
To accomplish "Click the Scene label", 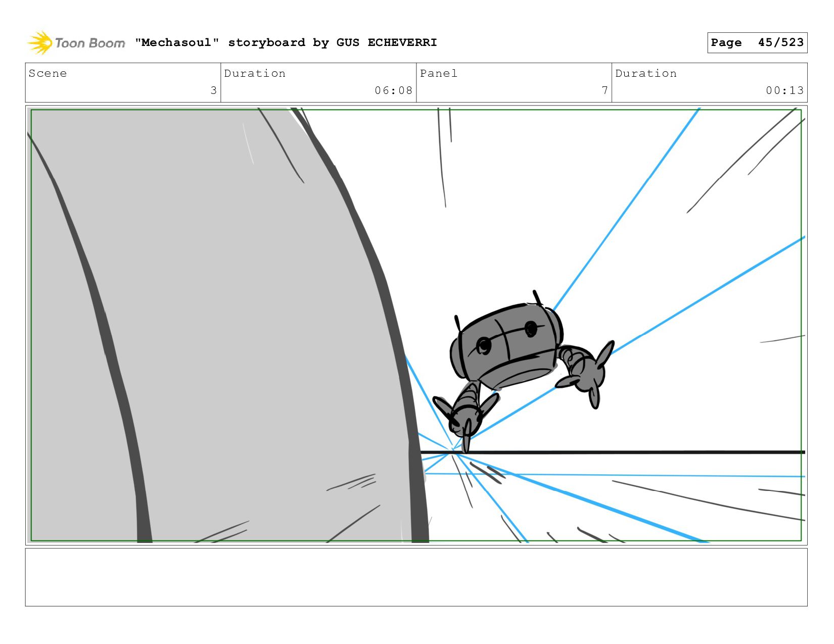I will pos(48,73).
